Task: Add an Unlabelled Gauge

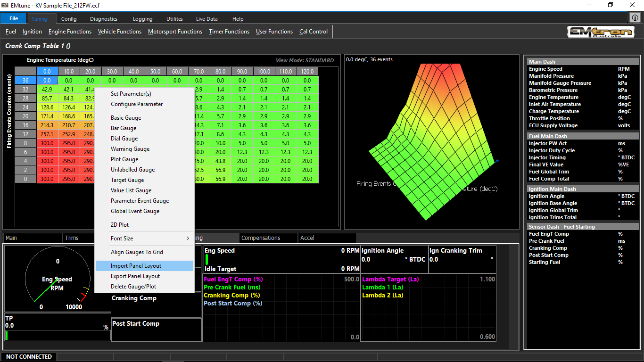Action: coord(145,170)
